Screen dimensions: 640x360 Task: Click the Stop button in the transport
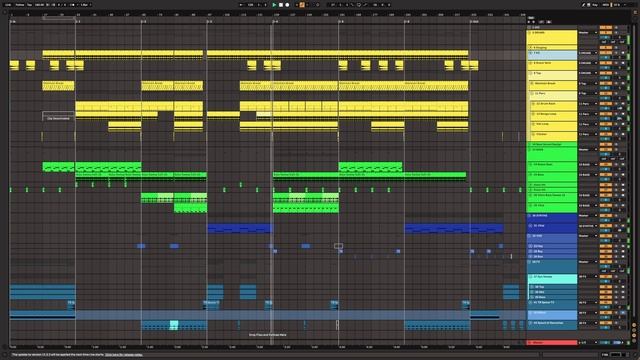click(281, 5)
